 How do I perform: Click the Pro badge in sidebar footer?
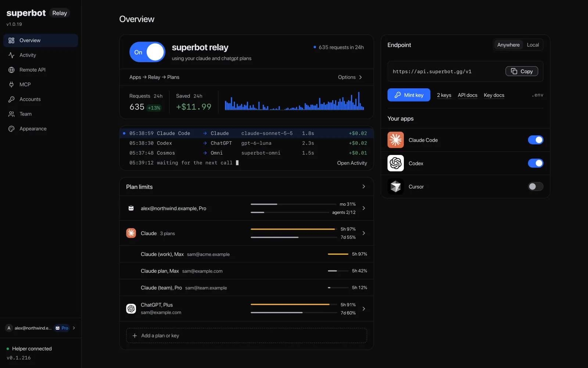pos(62,328)
